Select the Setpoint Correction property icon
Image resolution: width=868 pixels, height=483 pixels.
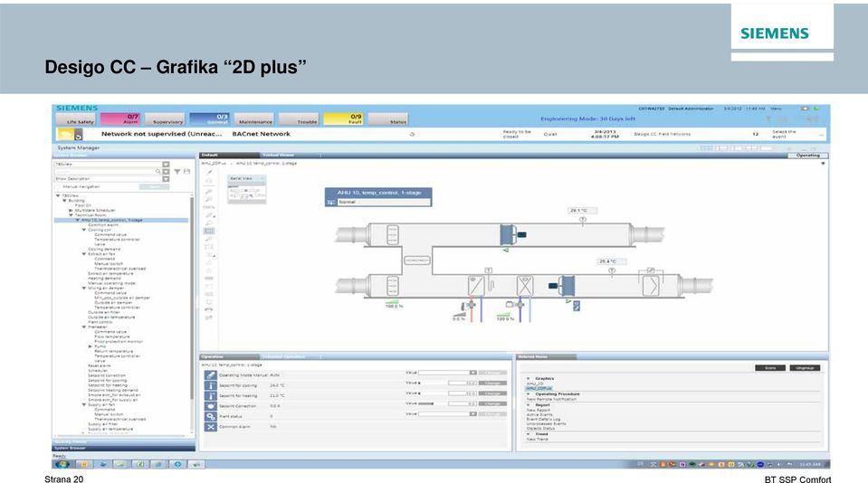210,406
